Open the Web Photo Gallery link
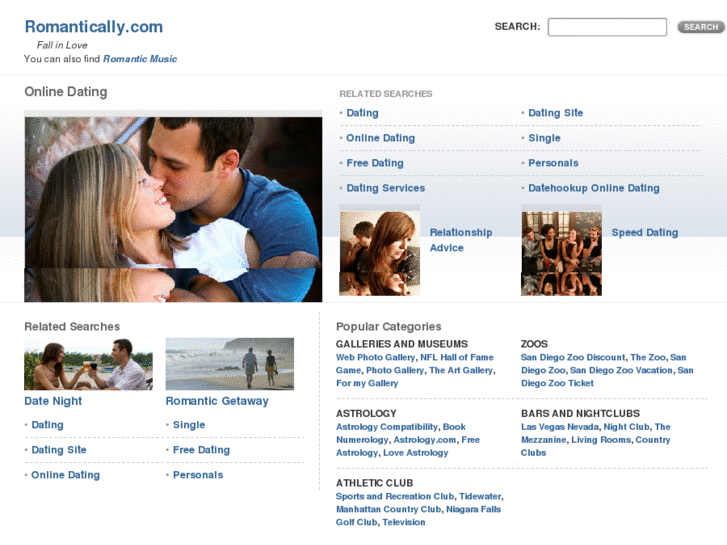Screen dimensions: 727x545 375,357
